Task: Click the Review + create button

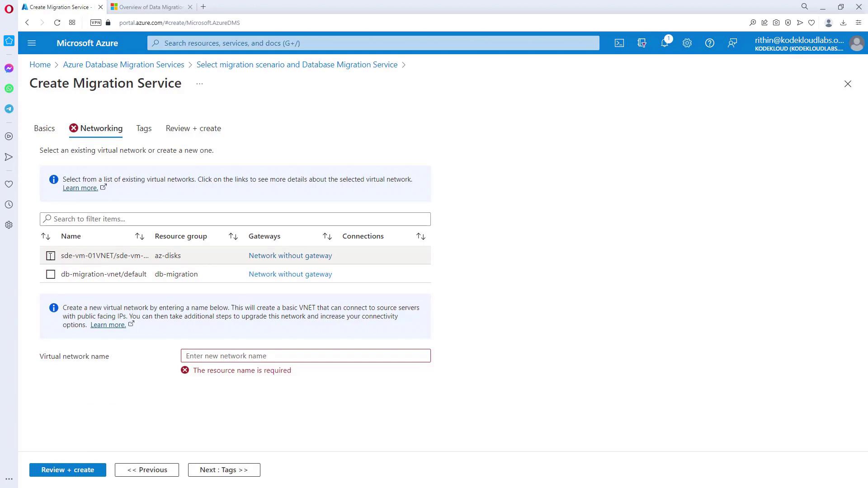Action: pyautogui.click(x=68, y=470)
